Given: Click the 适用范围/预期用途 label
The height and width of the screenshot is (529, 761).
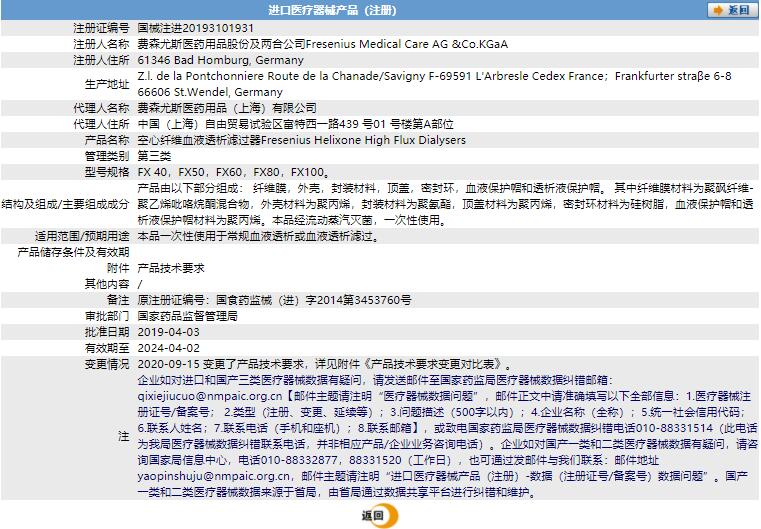Looking at the screenshot, I should click(x=82, y=236).
